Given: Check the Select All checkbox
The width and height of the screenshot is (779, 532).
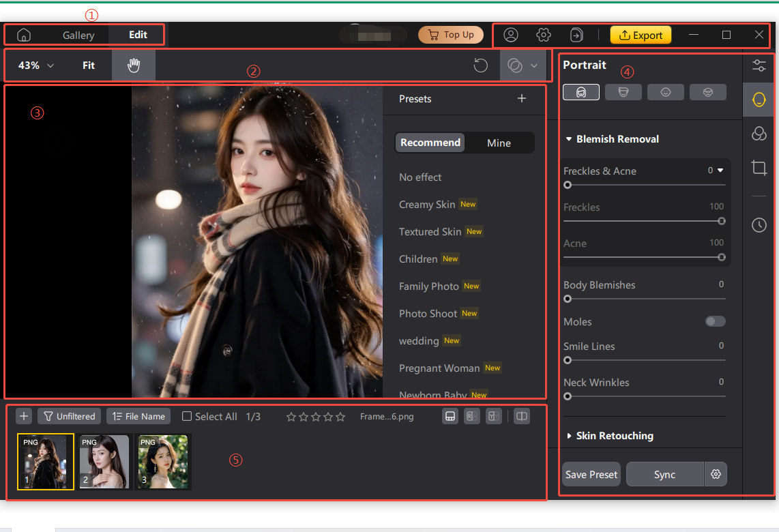Looking at the screenshot, I should pyautogui.click(x=186, y=416).
